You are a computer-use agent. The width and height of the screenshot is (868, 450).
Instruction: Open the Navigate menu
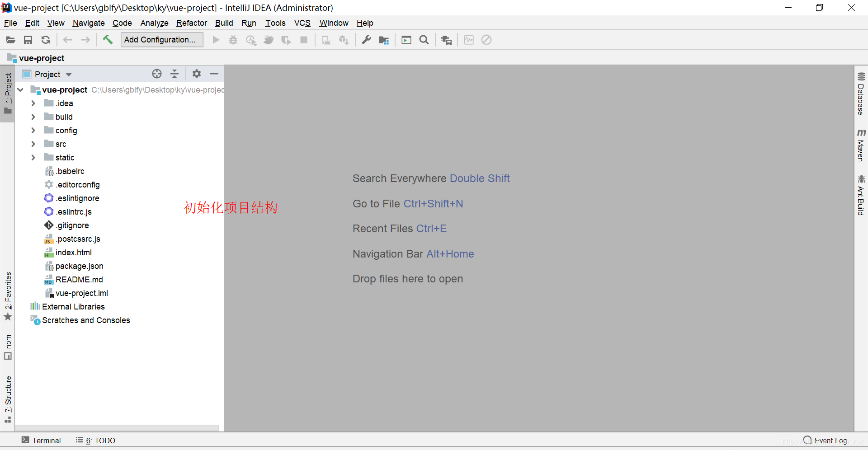[x=89, y=23]
